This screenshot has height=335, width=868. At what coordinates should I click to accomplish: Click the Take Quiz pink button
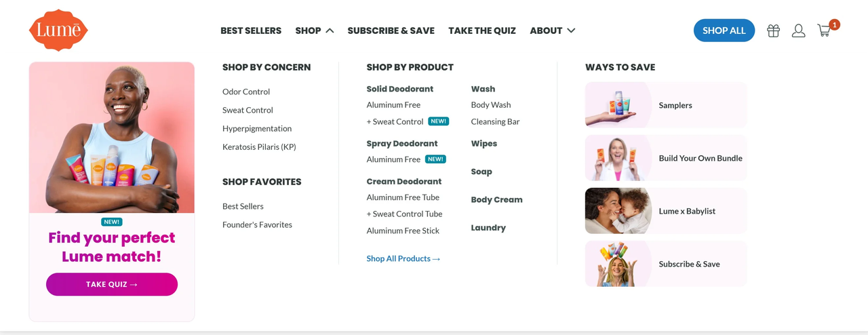112,284
